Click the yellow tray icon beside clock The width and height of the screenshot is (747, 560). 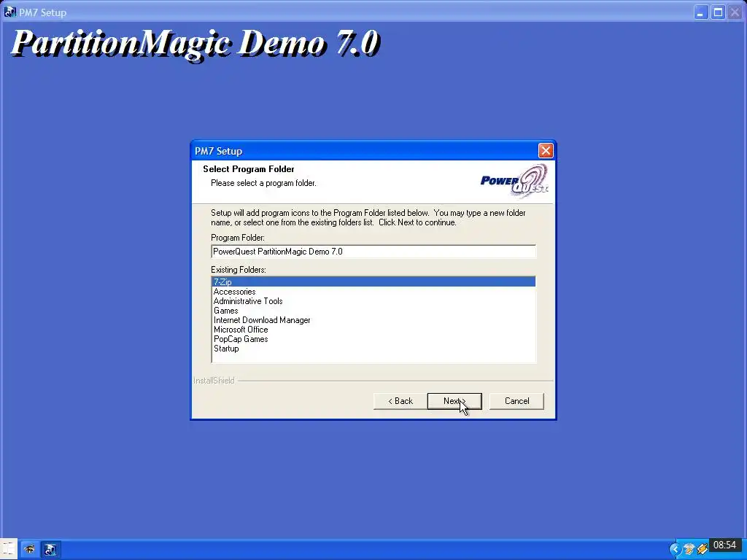(702, 550)
